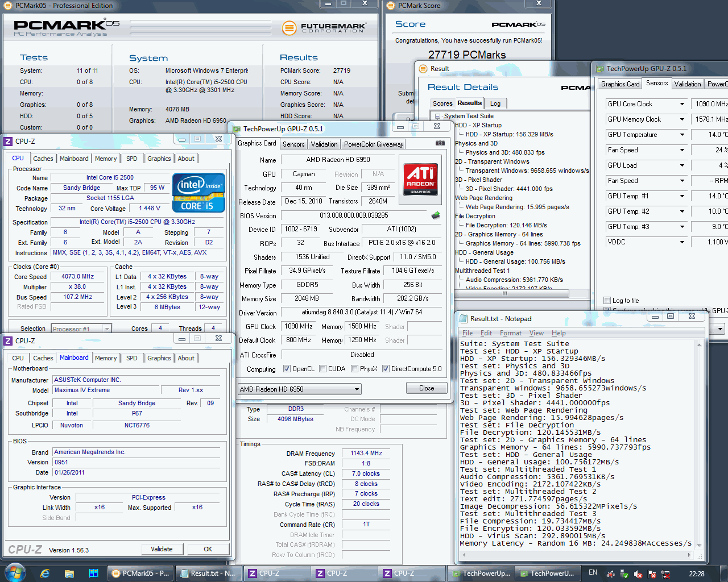The width and height of the screenshot is (728, 582).
Task: Click PCMark05 Professional Edition title bar icon
Action: 8,6
